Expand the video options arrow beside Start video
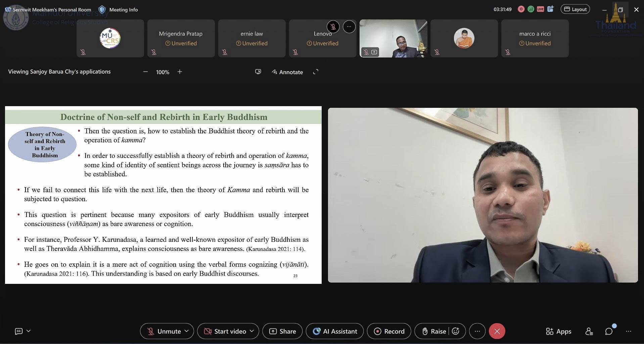 [252, 331]
